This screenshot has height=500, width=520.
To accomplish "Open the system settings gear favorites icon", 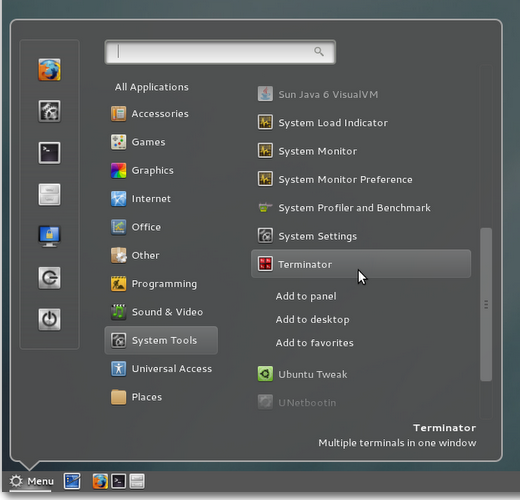I will 49,111.
